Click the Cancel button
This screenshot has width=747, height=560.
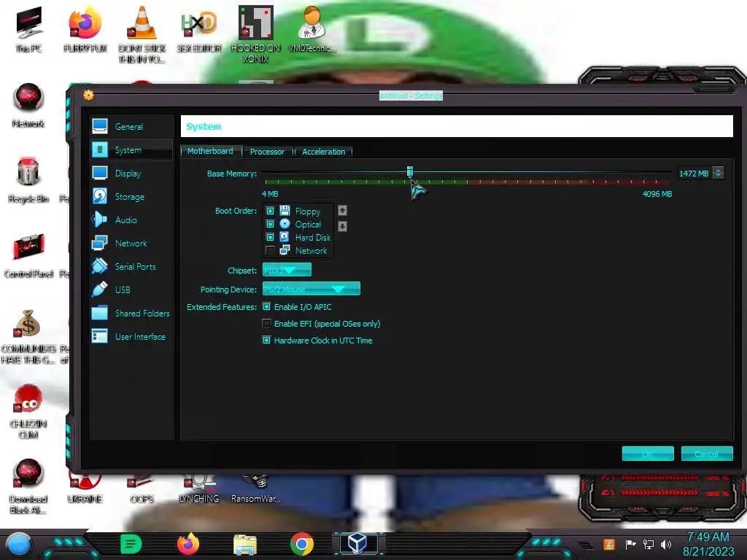706,454
